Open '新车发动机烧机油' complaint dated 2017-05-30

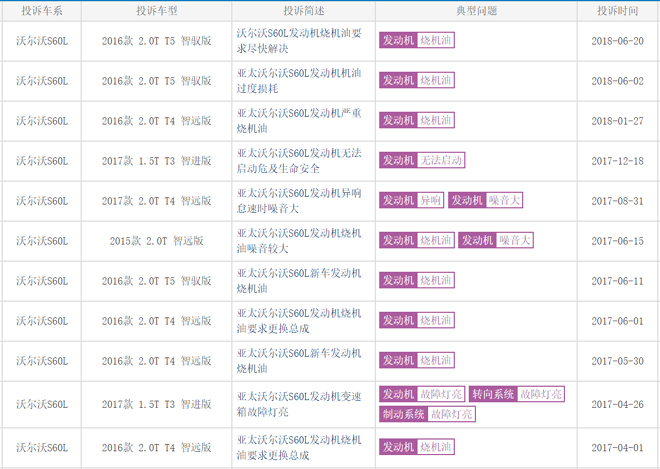(x=299, y=361)
